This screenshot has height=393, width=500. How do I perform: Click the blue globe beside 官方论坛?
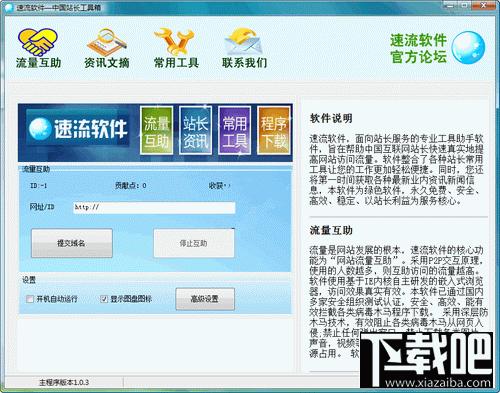click(x=468, y=48)
